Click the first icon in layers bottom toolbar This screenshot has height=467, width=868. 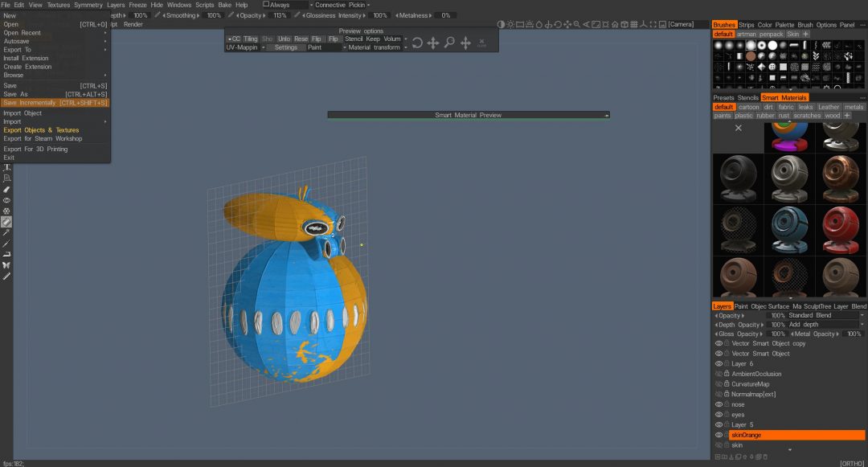click(x=718, y=457)
